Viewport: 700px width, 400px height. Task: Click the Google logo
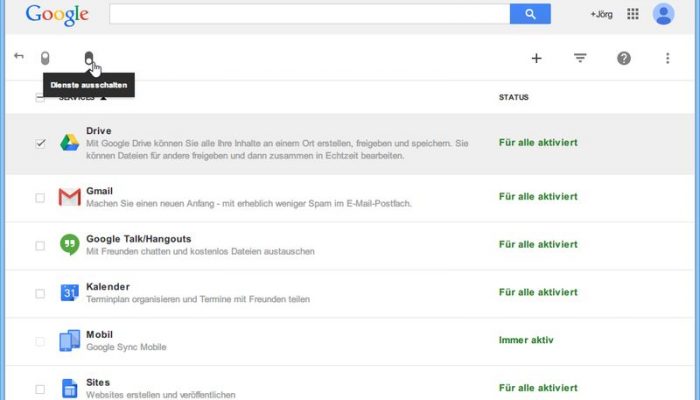(x=57, y=15)
